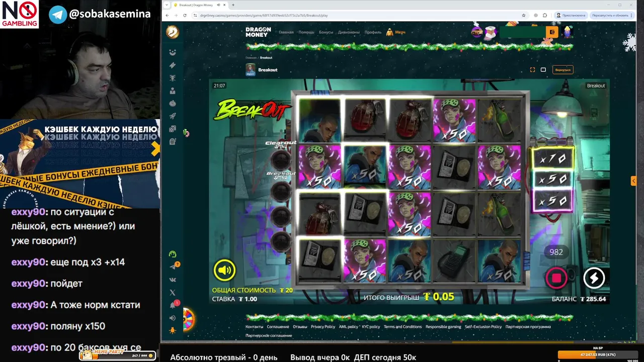Open the KYC policy footer link
This screenshot has height=362, width=644.
pyautogui.click(x=371, y=327)
